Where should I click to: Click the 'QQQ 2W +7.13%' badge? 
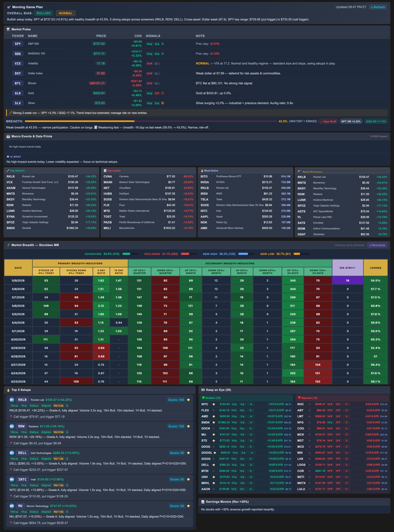pyautogui.click(x=376, y=121)
